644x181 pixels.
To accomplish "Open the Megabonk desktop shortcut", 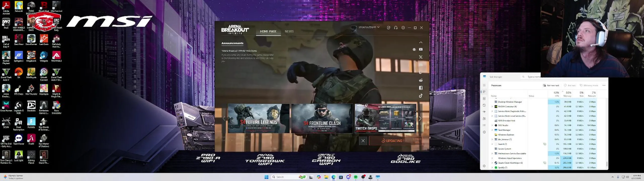I will point(31,57).
